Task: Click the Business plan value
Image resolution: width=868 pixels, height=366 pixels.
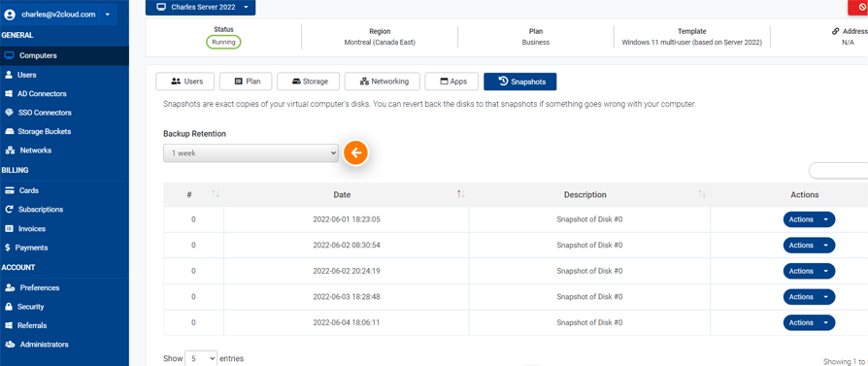Action: [x=536, y=42]
